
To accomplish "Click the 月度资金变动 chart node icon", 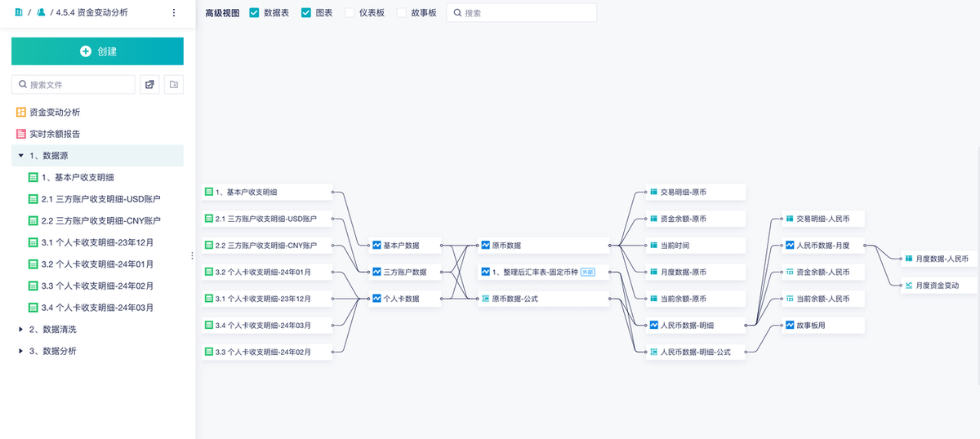I will click(x=908, y=286).
